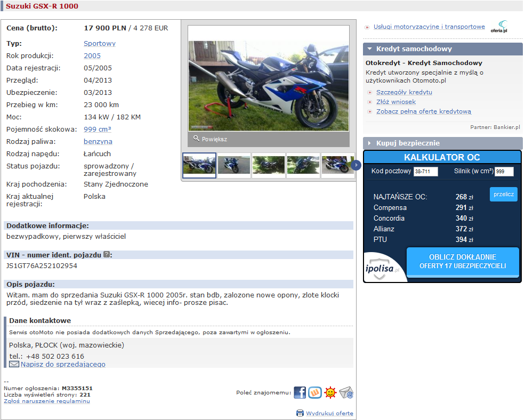The width and height of the screenshot is (525, 420).
Task: Click the magnifier icon next to Powiększ
Action: (x=196, y=139)
